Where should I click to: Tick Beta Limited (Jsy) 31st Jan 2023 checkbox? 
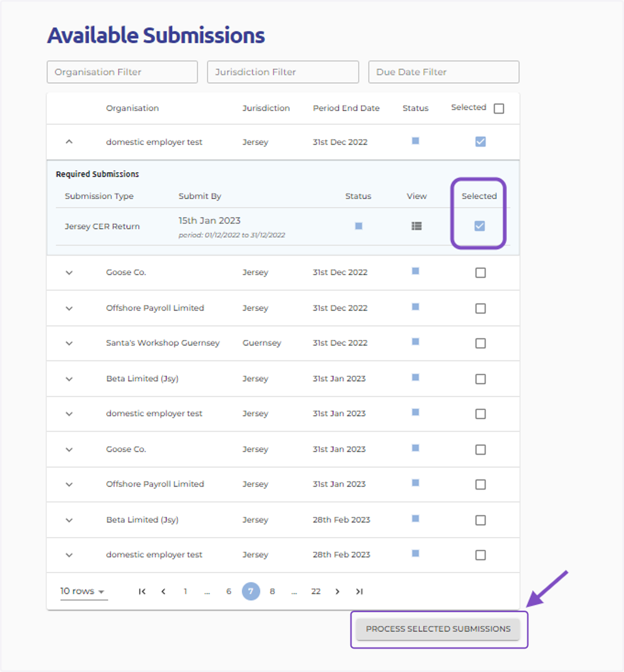point(480,379)
